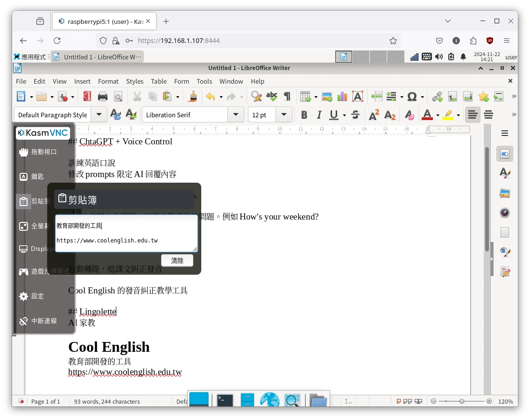The width and height of the screenshot is (530, 420).
Task: Toggle Bold formatting
Action: click(304, 115)
